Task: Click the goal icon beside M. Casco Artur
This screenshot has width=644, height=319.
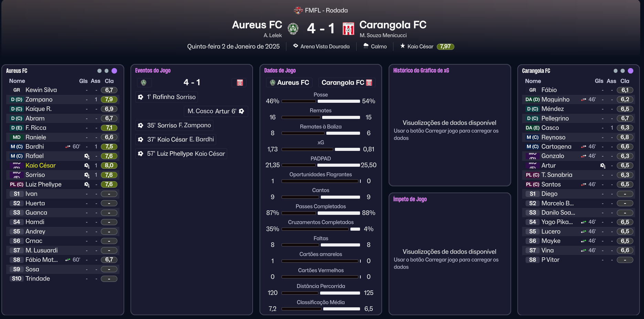Action: click(x=242, y=111)
